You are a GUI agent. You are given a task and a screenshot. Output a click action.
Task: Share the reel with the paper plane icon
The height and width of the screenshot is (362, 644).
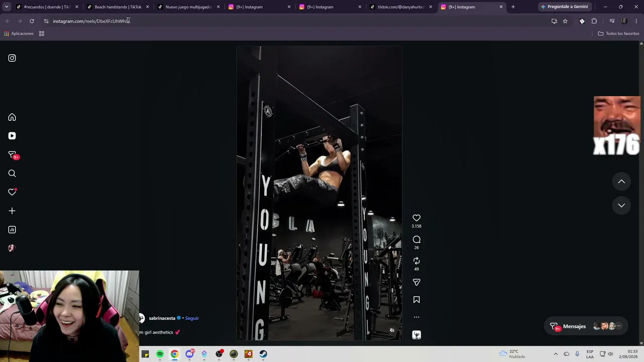tap(417, 282)
